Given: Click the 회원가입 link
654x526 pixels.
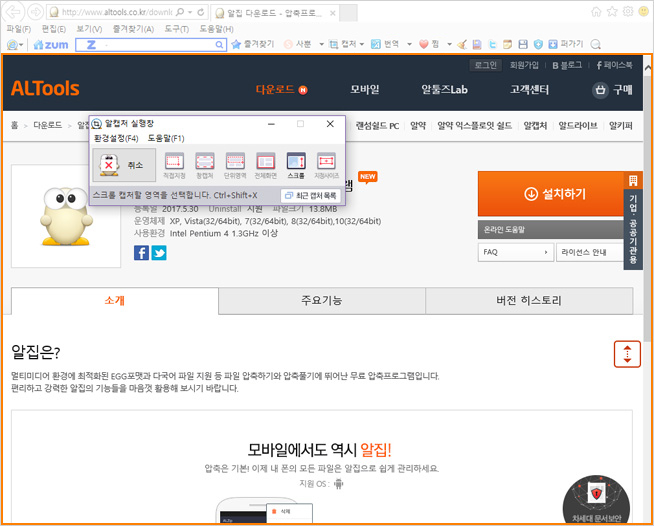Looking at the screenshot, I should 524,65.
